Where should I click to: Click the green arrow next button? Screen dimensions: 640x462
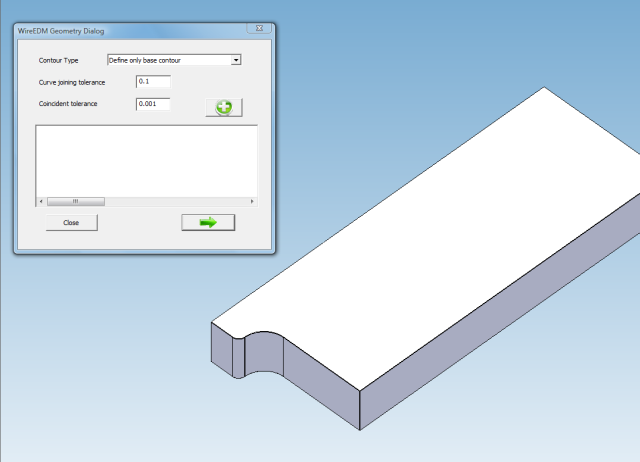click(208, 222)
